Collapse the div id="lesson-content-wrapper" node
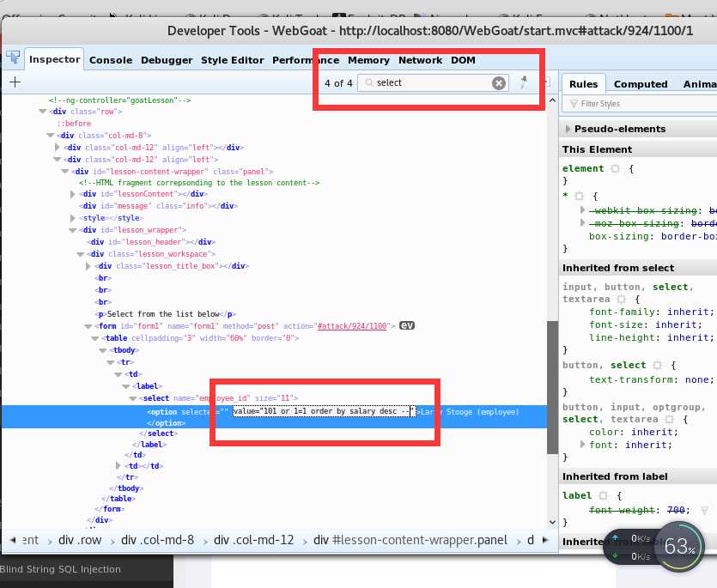This screenshot has width=717, height=588. (65, 172)
